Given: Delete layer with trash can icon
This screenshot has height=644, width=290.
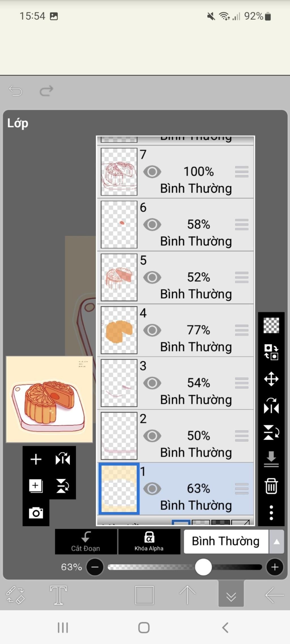Looking at the screenshot, I should coord(271,486).
